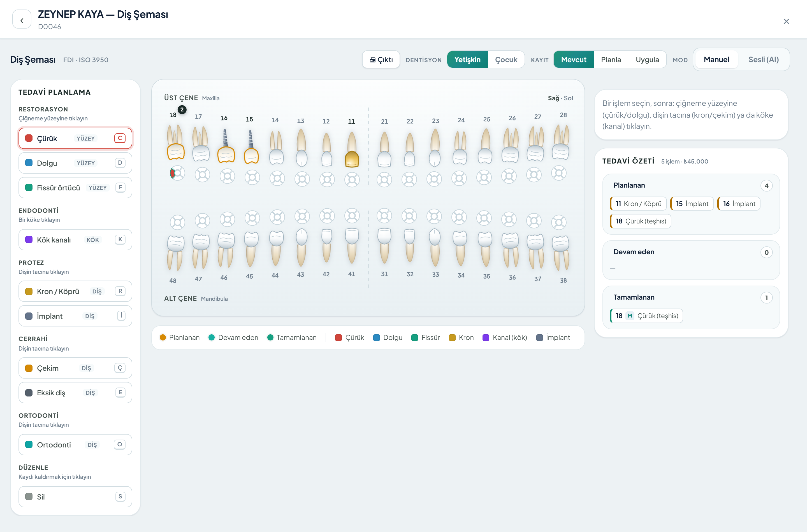Switch record mode to Planla
807x532 pixels.
pyautogui.click(x=611, y=60)
